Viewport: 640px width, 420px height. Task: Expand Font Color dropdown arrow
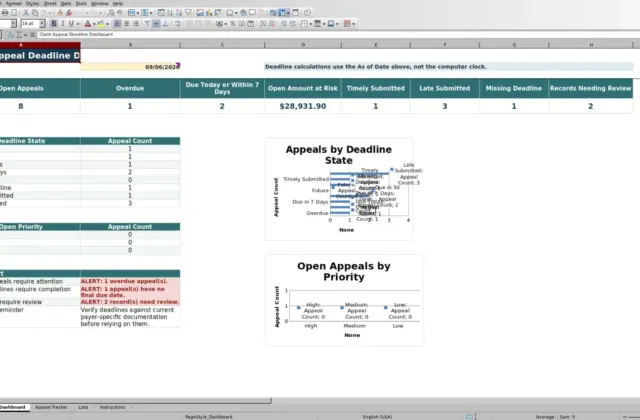pyautogui.click(x=94, y=24)
